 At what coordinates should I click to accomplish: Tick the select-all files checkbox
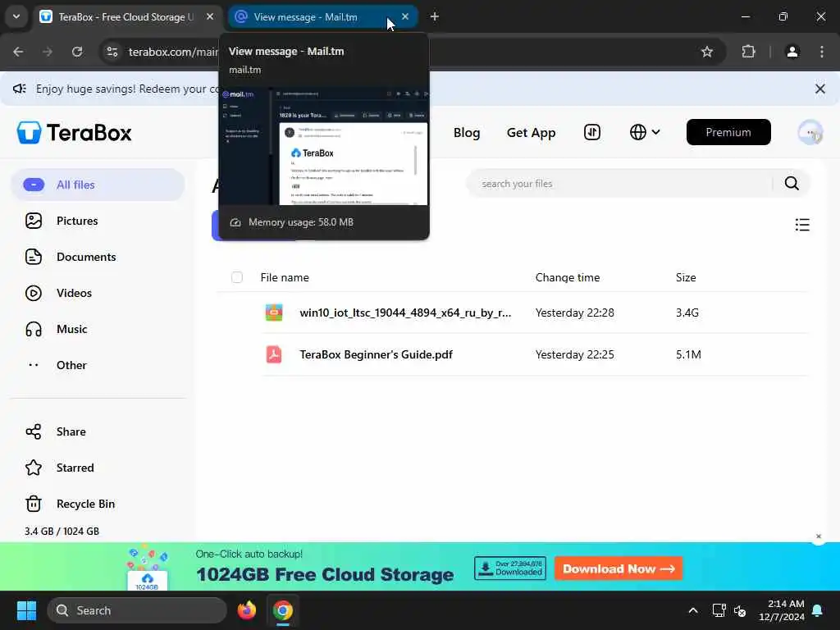click(237, 277)
